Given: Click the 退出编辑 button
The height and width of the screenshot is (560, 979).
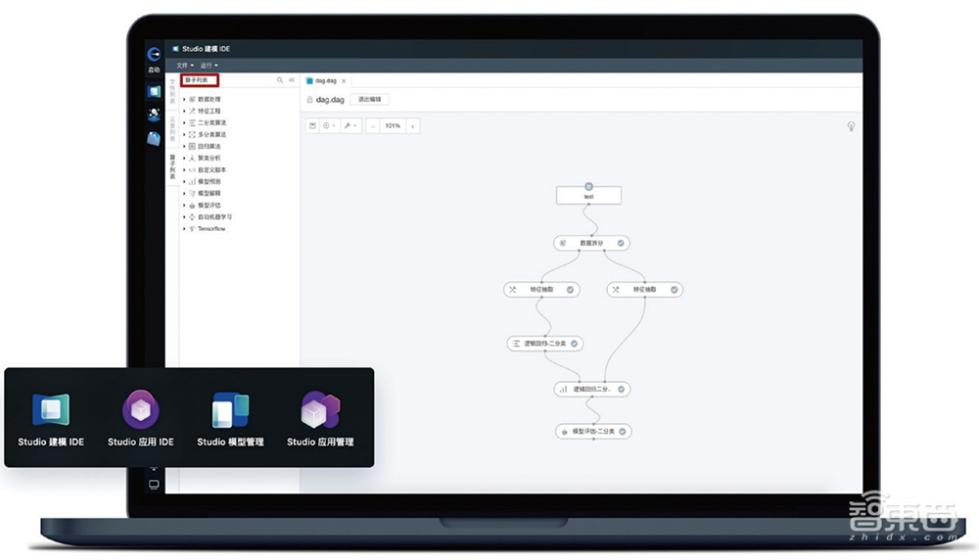Looking at the screenshot, I should click(370, 99).
